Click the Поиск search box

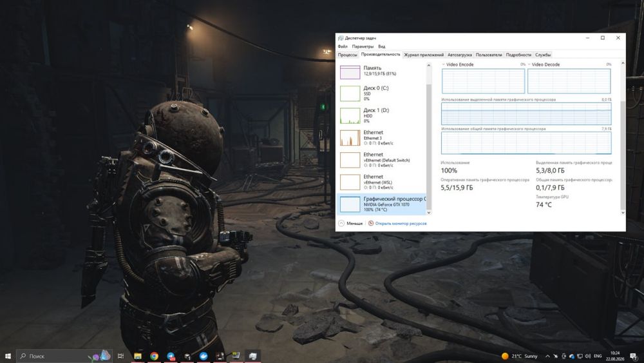tap(64, 356)
